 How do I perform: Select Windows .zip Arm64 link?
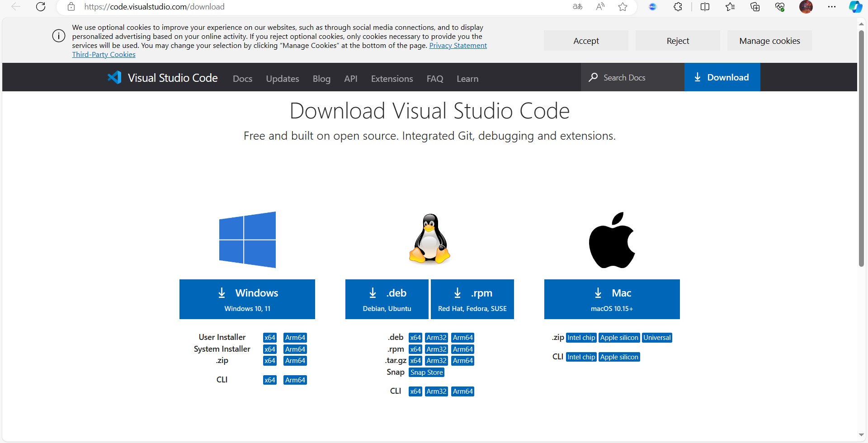[295, 361]
